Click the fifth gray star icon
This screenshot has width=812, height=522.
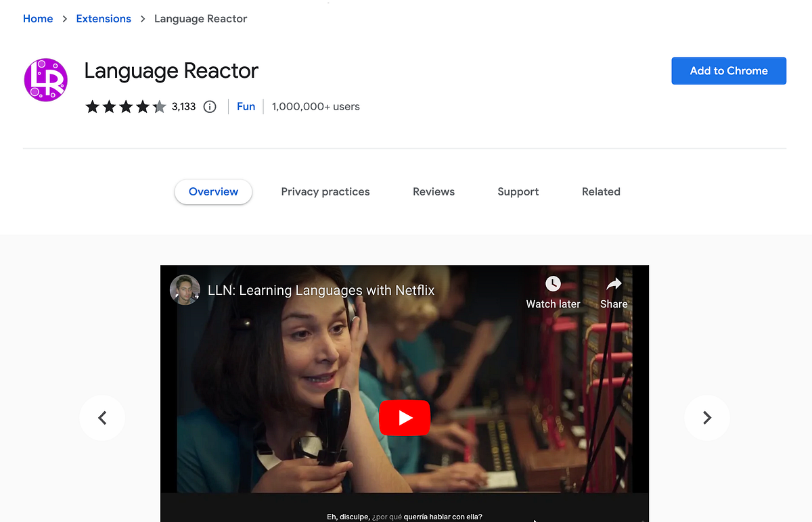(158, 106)
